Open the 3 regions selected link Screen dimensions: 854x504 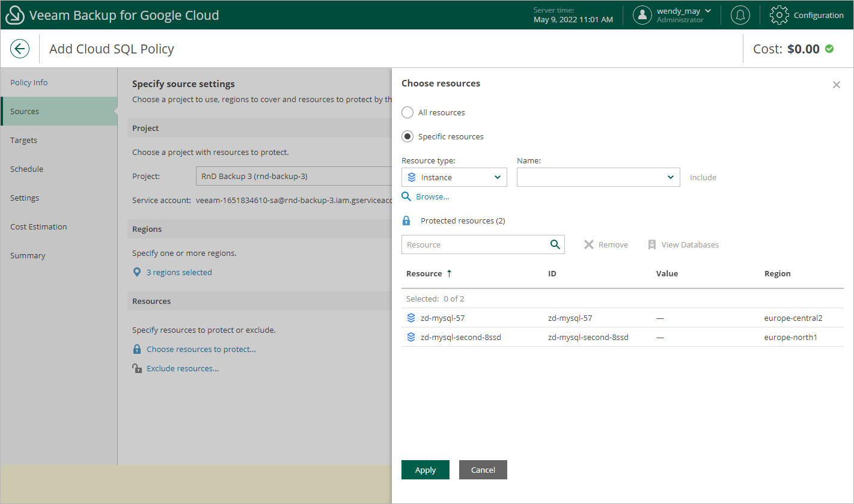179,272
